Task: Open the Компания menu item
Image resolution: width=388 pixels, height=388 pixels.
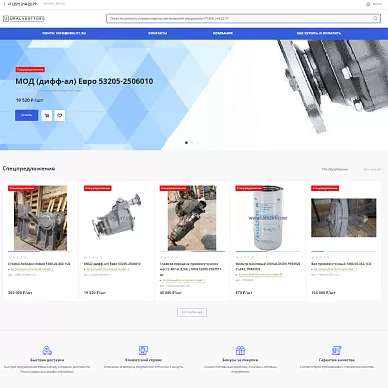Action: pos(223,33)
